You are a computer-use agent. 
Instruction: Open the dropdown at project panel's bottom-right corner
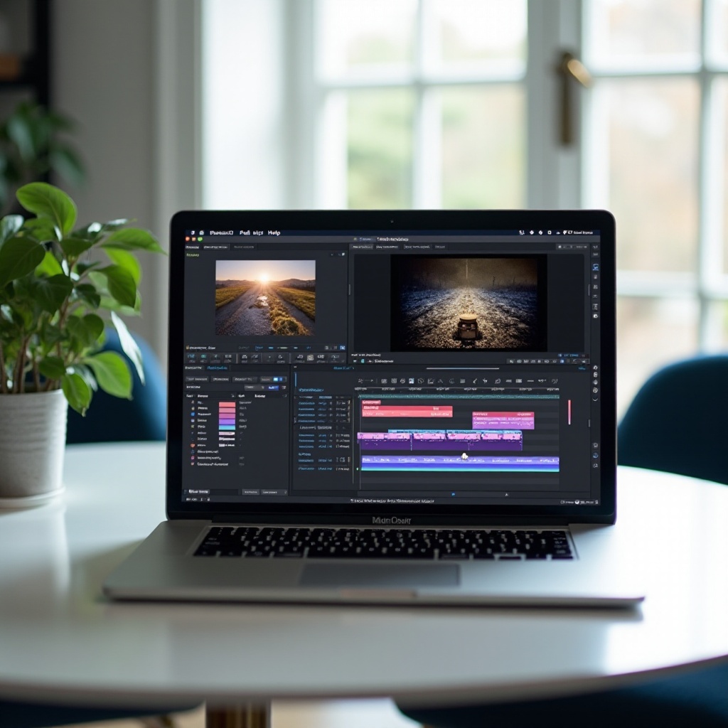[x=274, y=492]
